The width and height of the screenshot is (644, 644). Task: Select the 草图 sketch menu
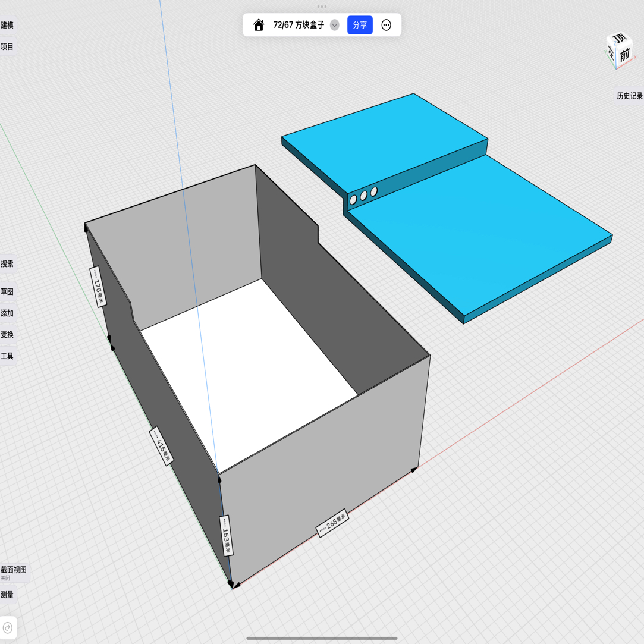(x=7, y=291)
